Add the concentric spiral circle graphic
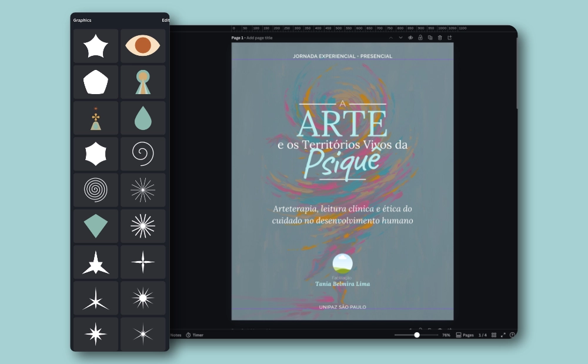Image resolution: width=588 pixels, height=364 pixels. coord(96,190)
